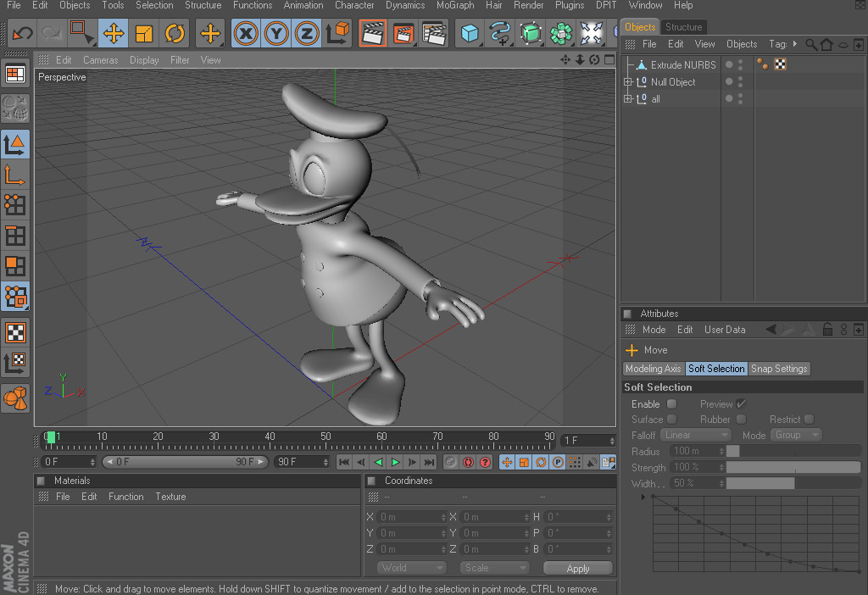Jump to animation end

[430, 462]
